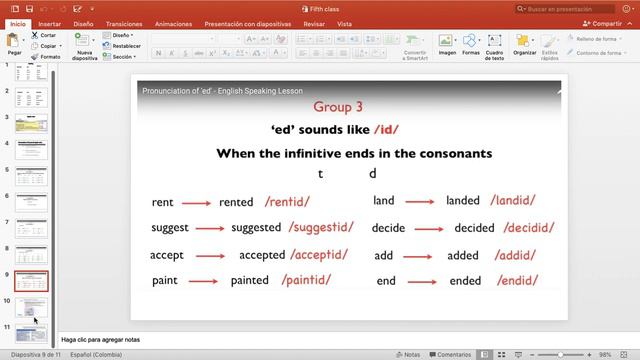
Task: Click Buscar en presentación search field
Action: click(566, 9)
